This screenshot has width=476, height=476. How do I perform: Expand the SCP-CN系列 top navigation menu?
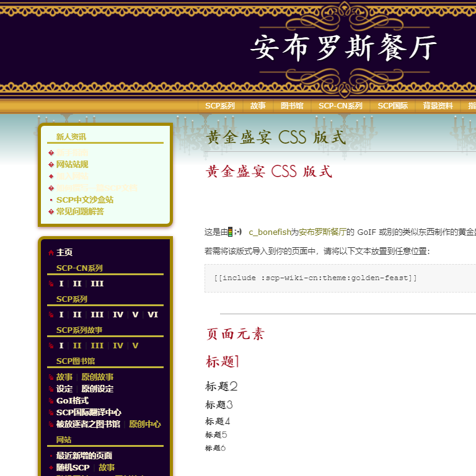[340, 106]
